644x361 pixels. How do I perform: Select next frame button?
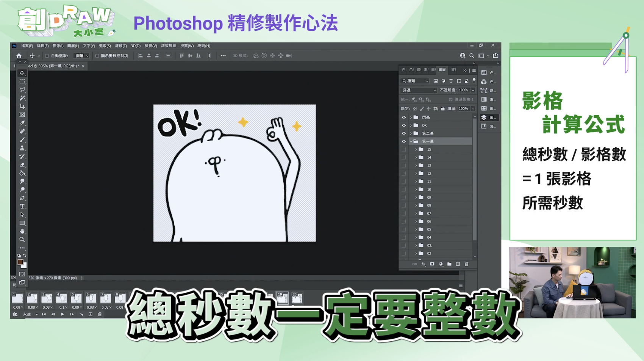72,314
